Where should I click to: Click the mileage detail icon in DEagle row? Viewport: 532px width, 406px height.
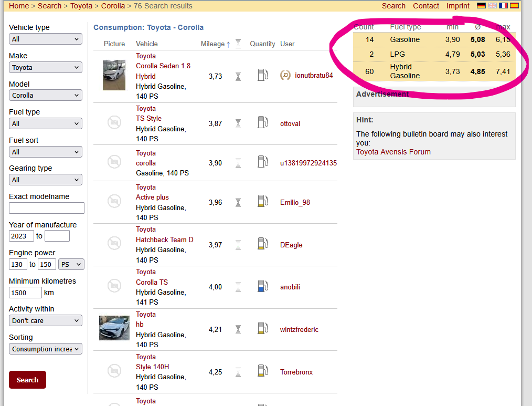click(x=238, y=245)
